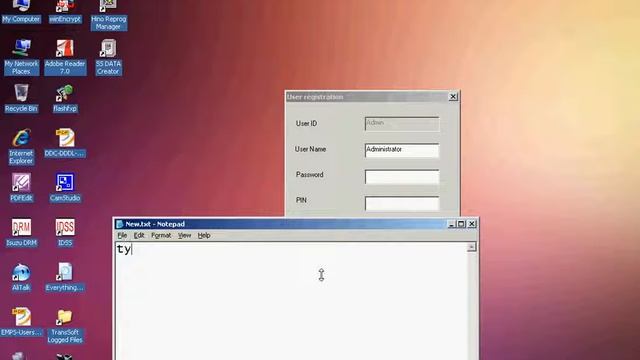This screenshot has height=360, width=640.
Task: Select the FlashFxp desktop shortcut
Action: point(65,98)
